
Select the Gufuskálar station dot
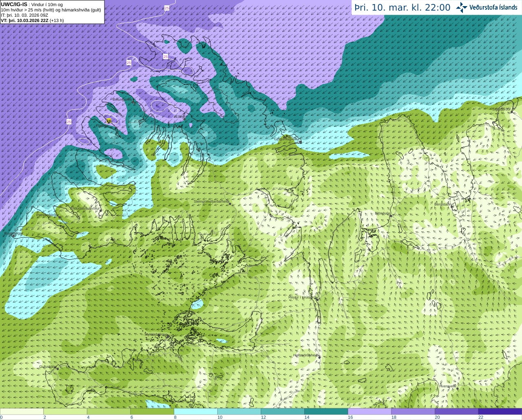tap(58, 369)
